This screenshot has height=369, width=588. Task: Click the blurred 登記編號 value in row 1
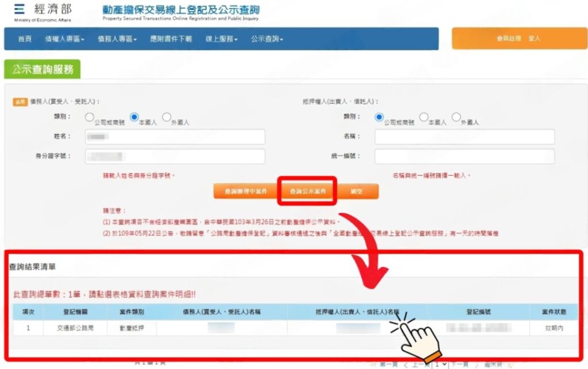tap(478, 328)
